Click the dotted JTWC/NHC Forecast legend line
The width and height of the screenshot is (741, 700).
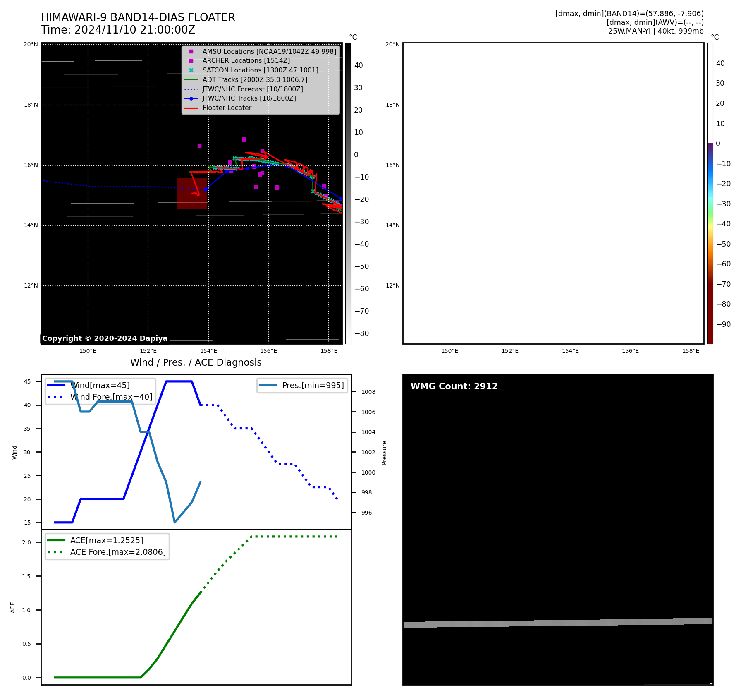191,89
